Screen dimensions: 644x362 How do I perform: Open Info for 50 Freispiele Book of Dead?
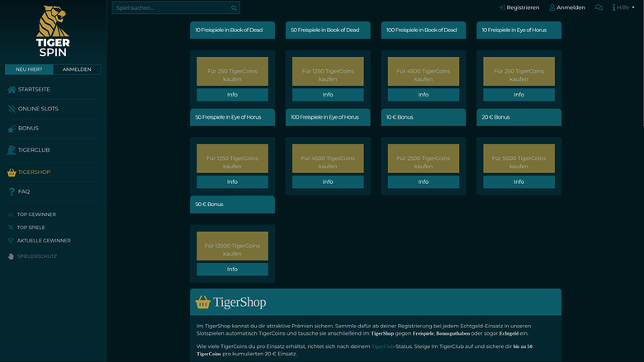pos(328,95)
